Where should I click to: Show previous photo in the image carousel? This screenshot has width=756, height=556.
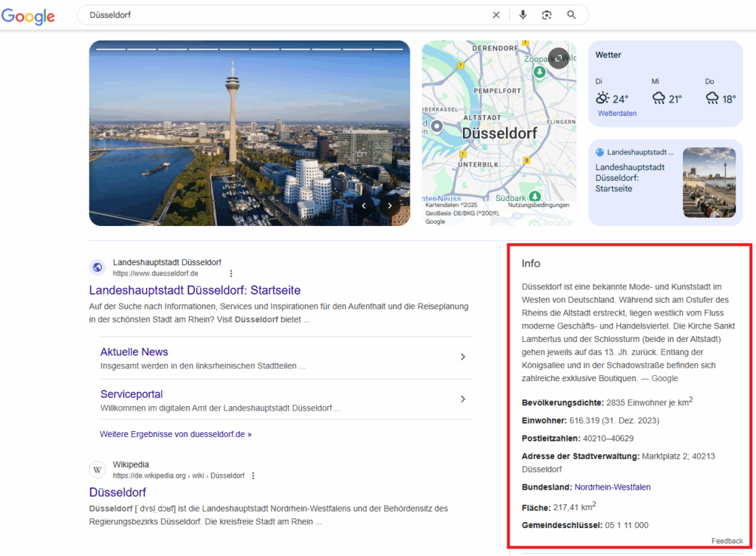pos(363,205)
